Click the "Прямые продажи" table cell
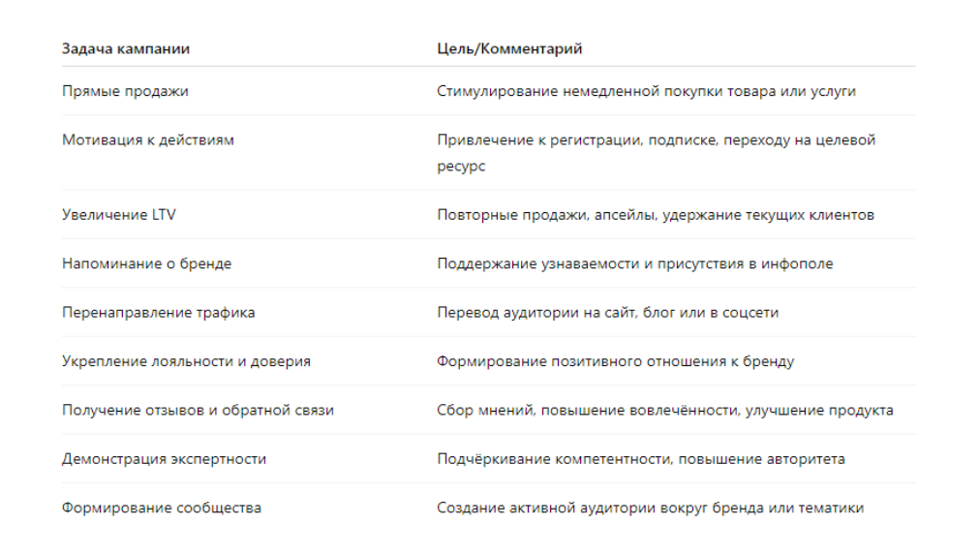The width and height of the screenshot is (980, 556). [125, 91]
